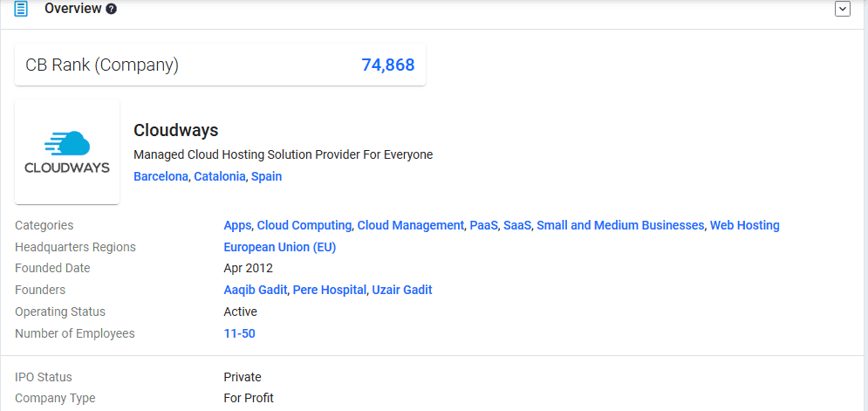Open Small and Medium Businesses category
868x411 pixels.
620,225
